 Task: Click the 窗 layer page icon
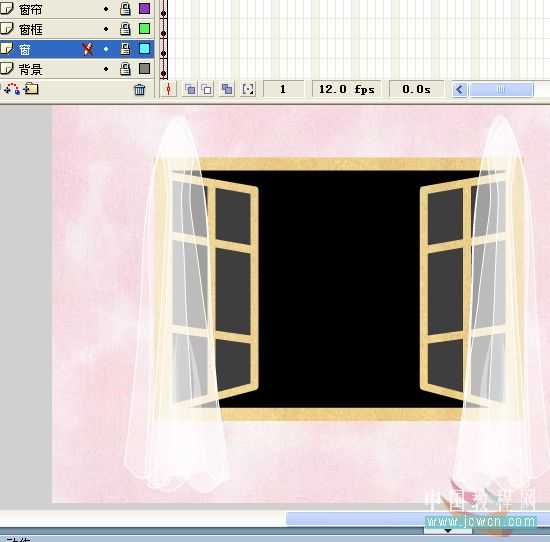6,48
